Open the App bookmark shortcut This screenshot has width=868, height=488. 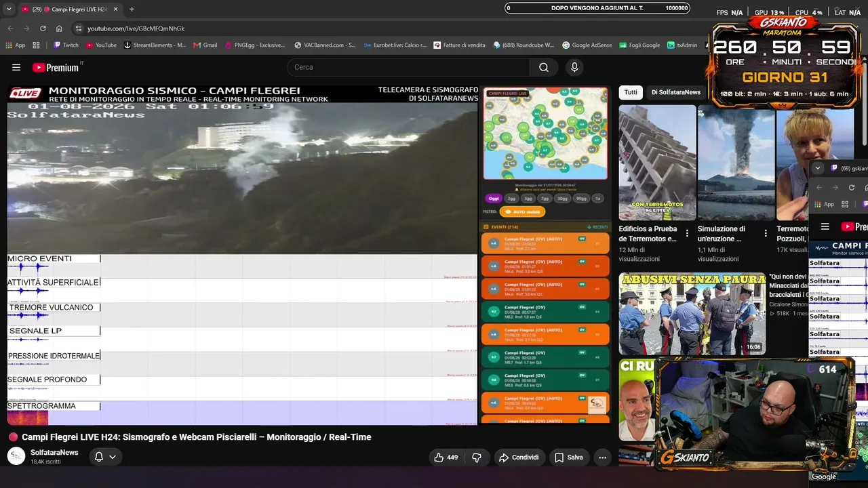[x=16, y=45]
